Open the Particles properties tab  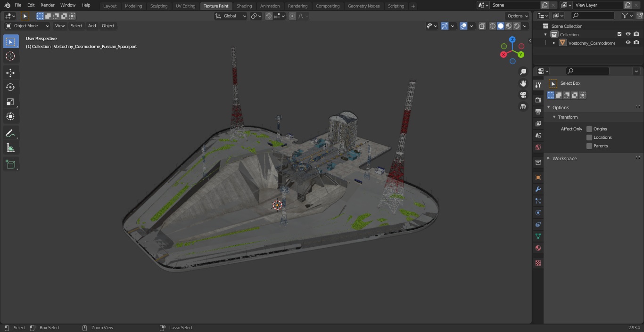(x=538, y=201)
